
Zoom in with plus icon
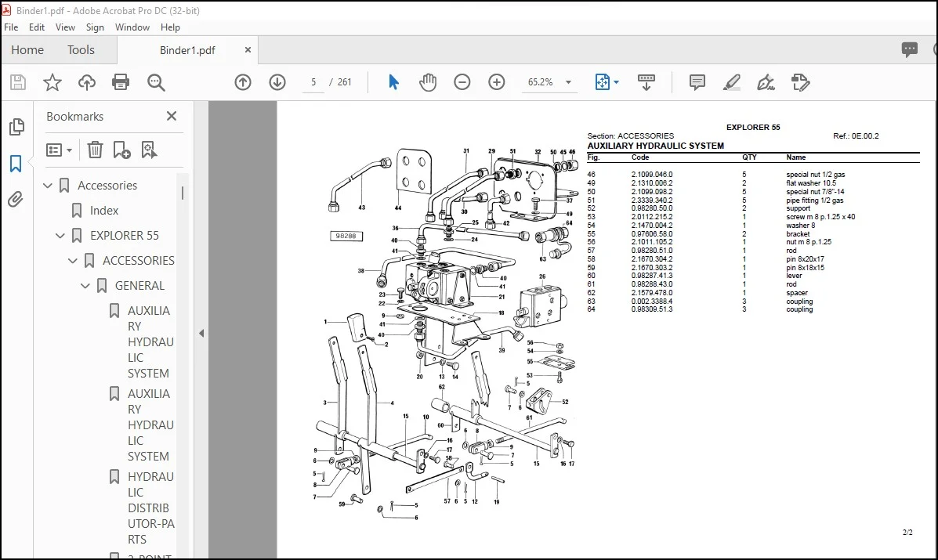click(497, 82)
